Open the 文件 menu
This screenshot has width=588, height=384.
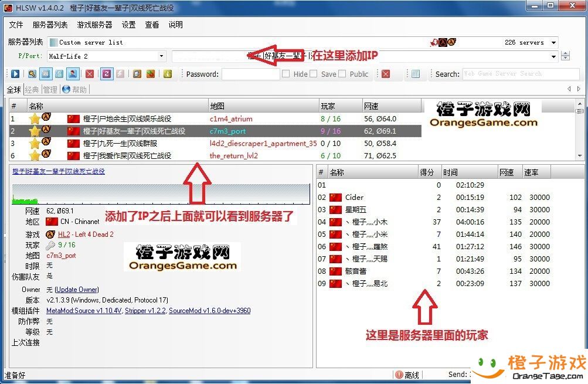pos(16,25)
